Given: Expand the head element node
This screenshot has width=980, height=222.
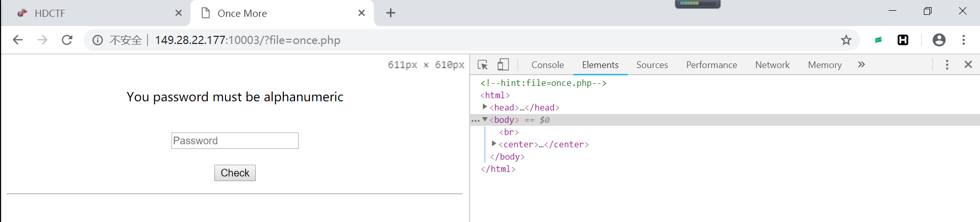Looking at the screenshot, I should (484, 107).
